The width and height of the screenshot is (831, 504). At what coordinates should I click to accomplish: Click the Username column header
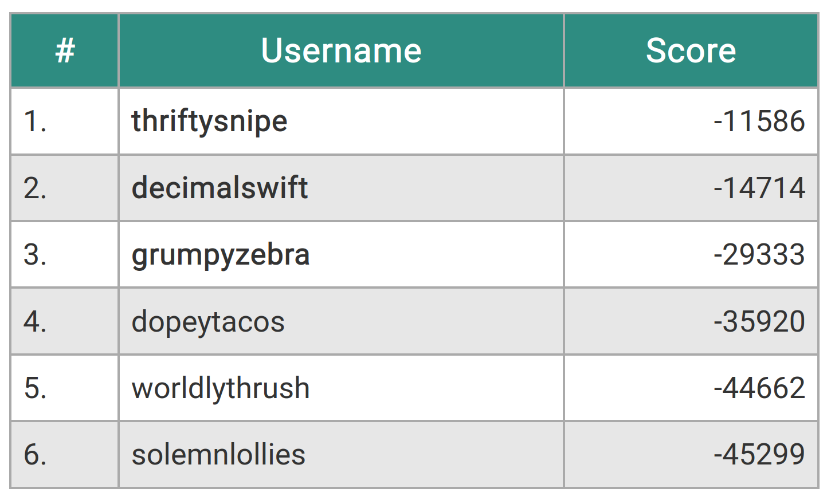pyautogui.click(x=341, y=50)
